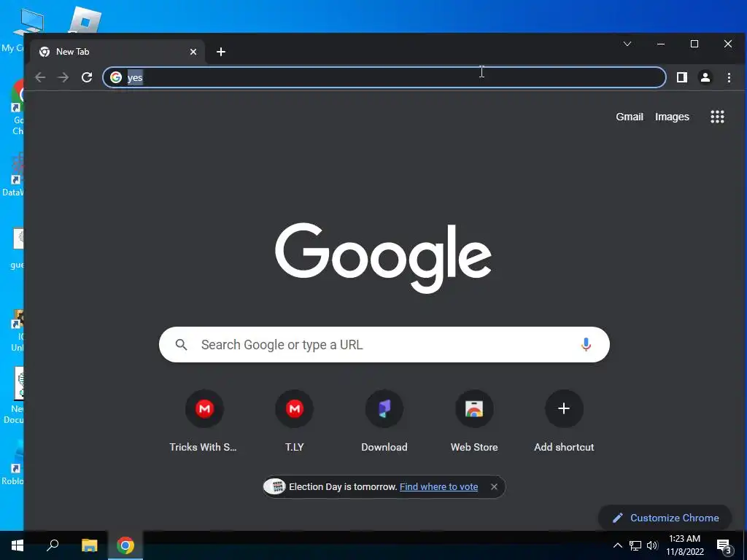Open the Images link
The width and height of the screenshot is (747, 560).
[672, 117]
